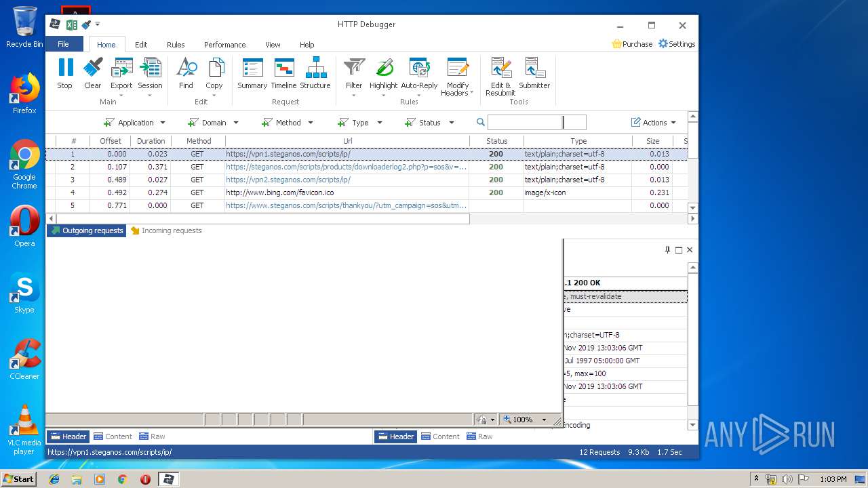868x488 pixels.
Task: Click the request list horizontal scrollbar
Action: 262,219
